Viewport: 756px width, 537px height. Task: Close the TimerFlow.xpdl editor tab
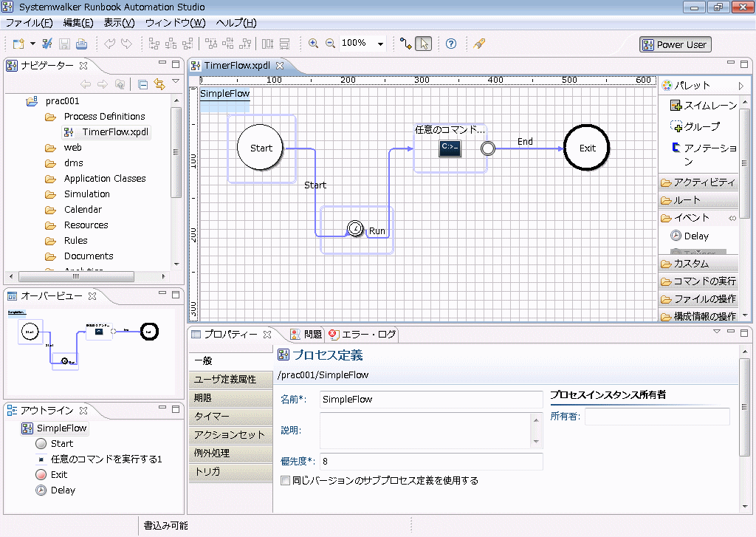pos(280,65)
